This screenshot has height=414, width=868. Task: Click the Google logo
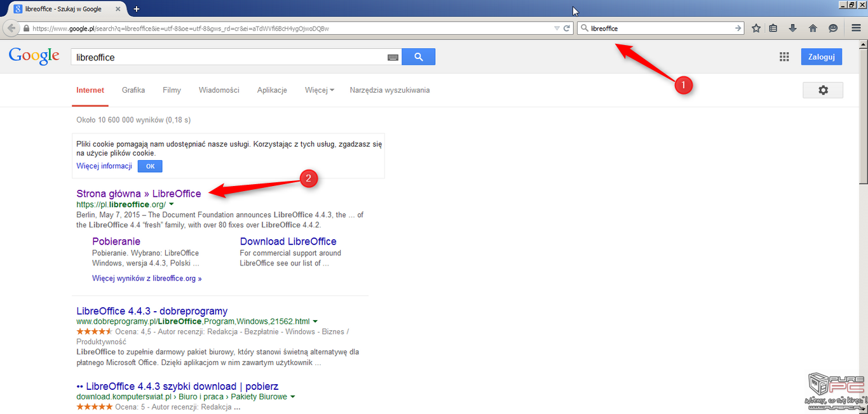[x=34, y=56]
